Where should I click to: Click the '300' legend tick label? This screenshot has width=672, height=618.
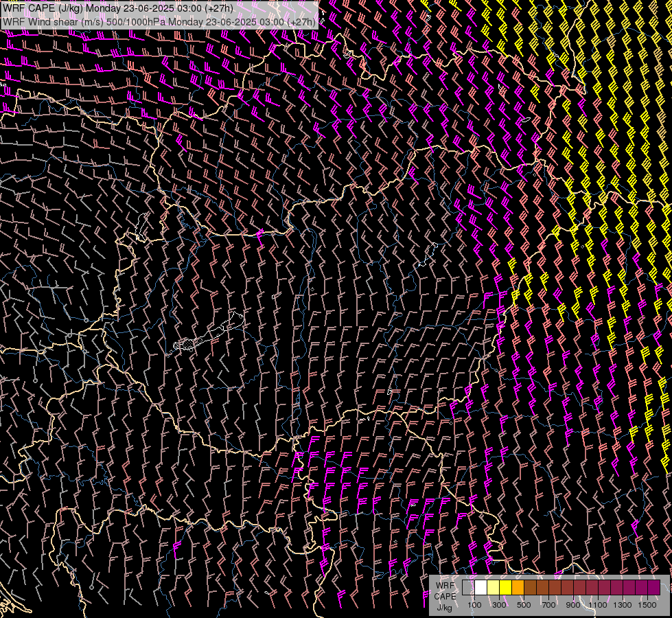coord(499,605)
